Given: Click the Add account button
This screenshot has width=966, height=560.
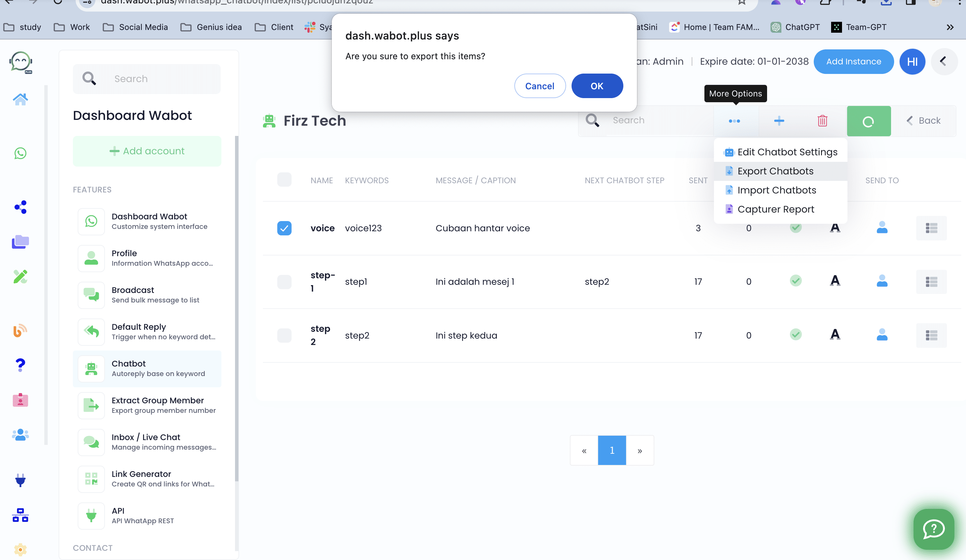Looking at the screenshot, I should tap(147, 151).
